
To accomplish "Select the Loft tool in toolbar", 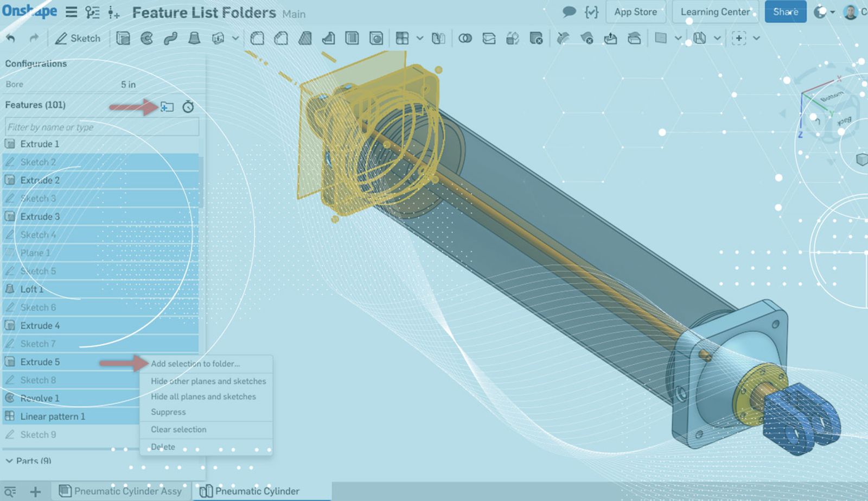I will (x=194, y=38).
